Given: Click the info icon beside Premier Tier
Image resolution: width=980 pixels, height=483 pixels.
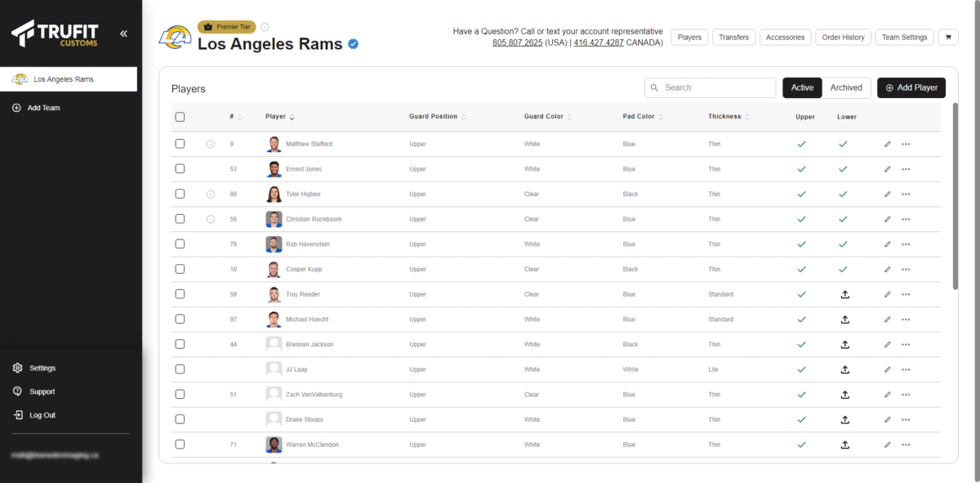Looking at the screenshot, I should pyautogui.click(x=265, y=27).
